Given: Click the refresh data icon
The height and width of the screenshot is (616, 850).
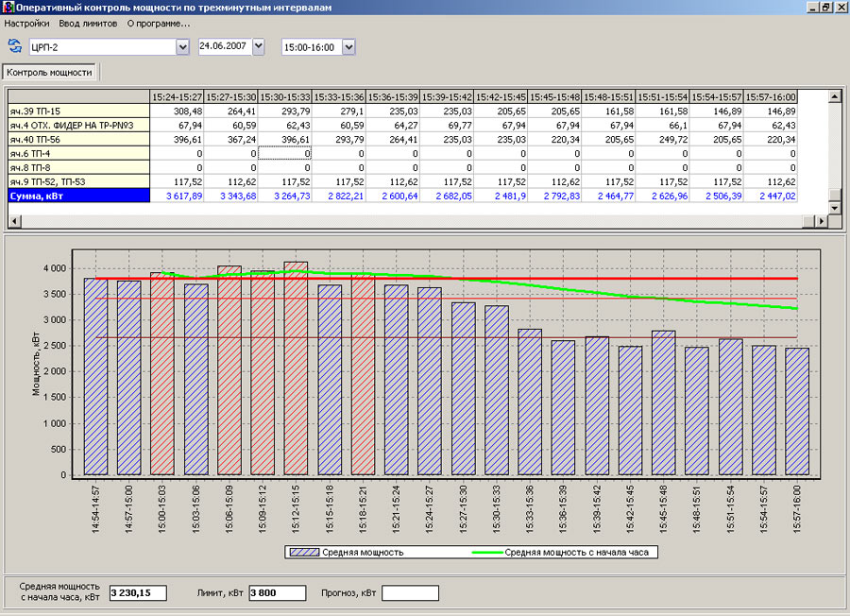Looking at the screenshot, I should (15, 46).
